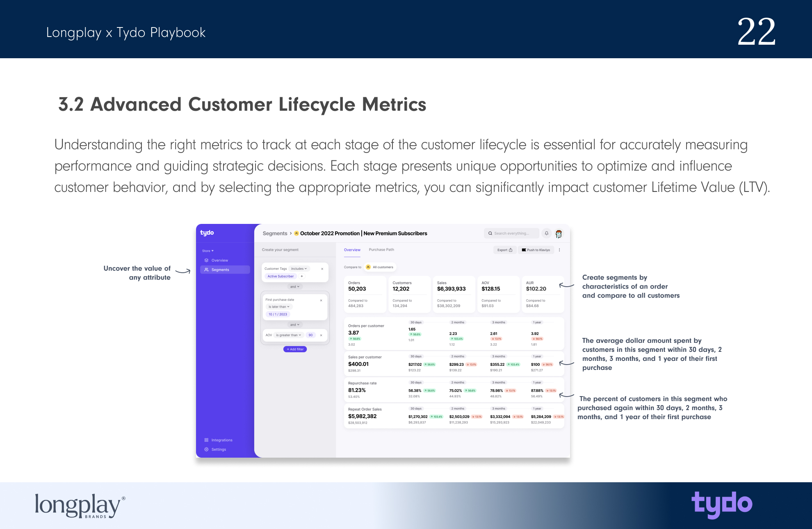
Task: Switch to the Purchase Path tab
Action: (x=381, y=250)
